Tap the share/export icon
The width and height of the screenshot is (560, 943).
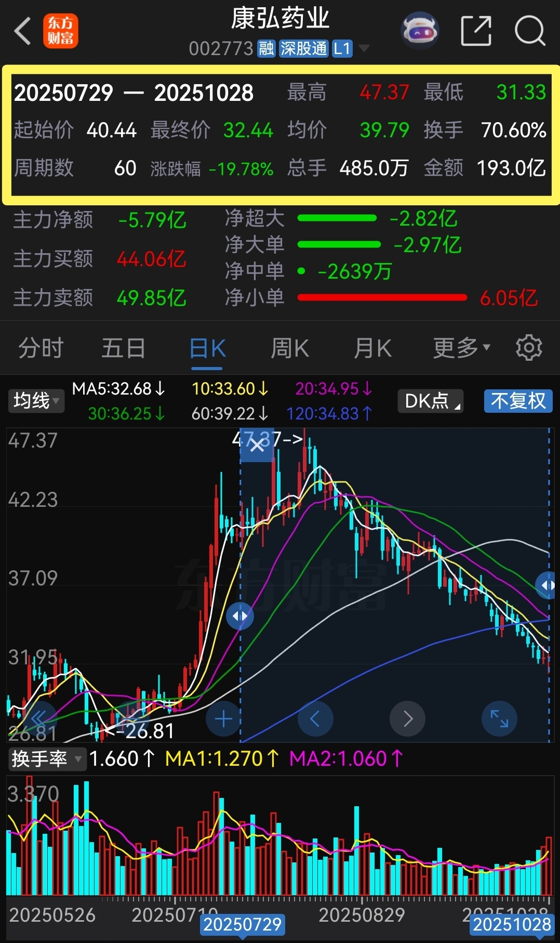[x=476, y=31]
